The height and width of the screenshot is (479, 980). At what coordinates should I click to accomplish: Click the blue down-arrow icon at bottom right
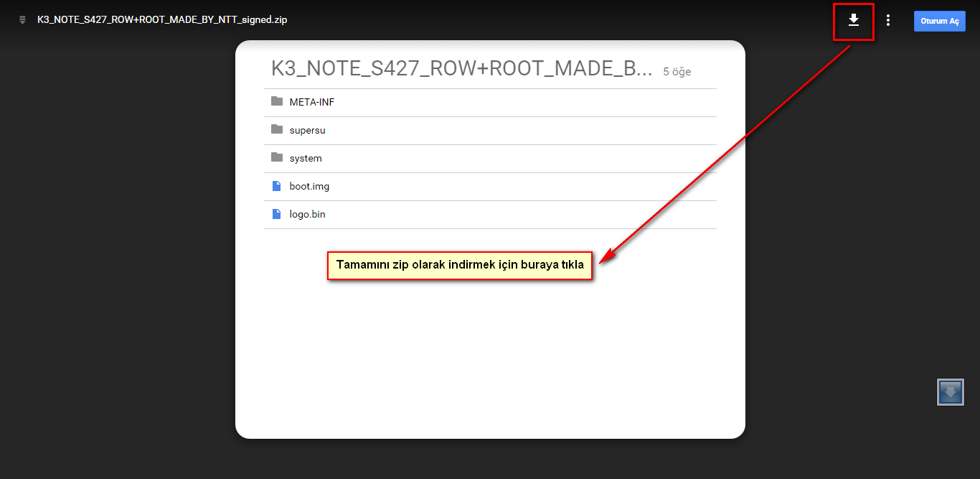[x=950, y=392]
